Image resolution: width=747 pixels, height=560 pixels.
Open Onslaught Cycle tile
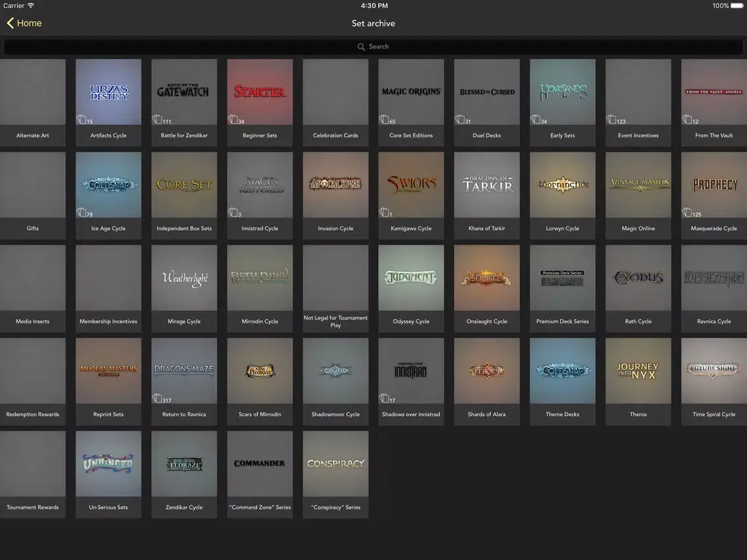(487, 289)
